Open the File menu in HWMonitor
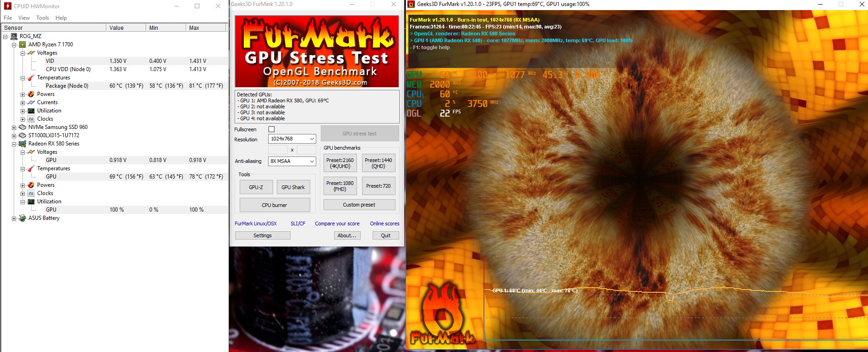 click(x=8, y=18)
